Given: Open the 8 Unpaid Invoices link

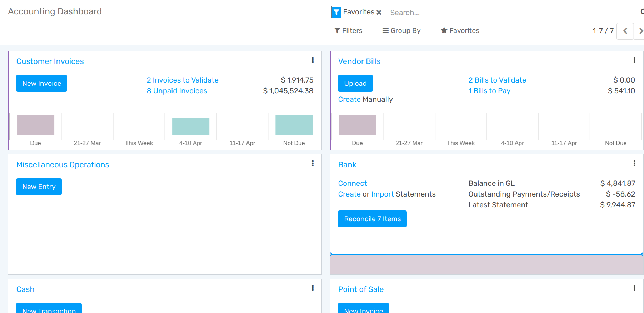Looking at the screenshot, I should (x=177, y=91).
